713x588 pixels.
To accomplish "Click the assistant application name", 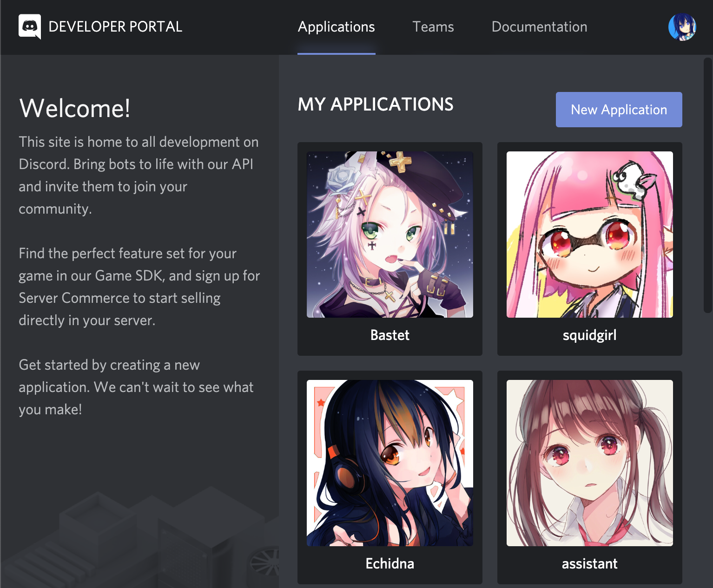I will tap(590, 563).
